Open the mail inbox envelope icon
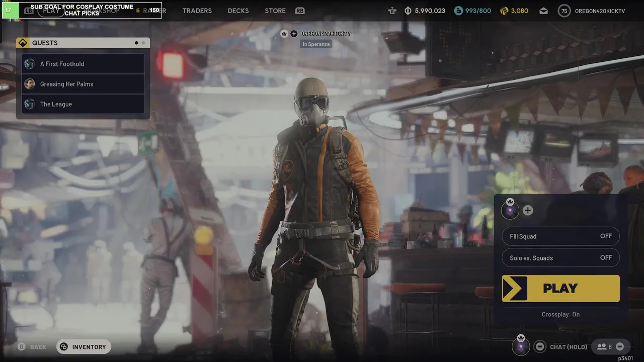This screenshot has height=362, width=644. pos(544,11)
